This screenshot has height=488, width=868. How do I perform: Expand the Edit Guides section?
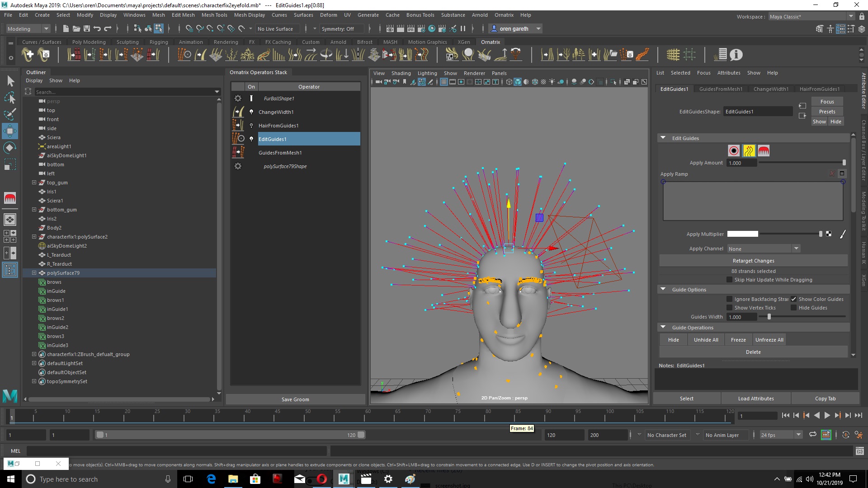coord(664,138)
